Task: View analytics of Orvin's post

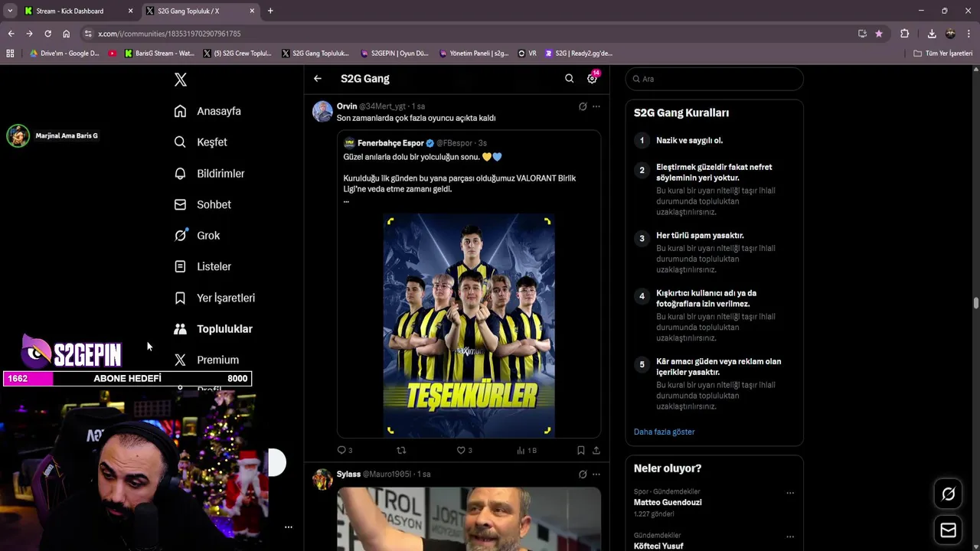Action: click(526, 450)
